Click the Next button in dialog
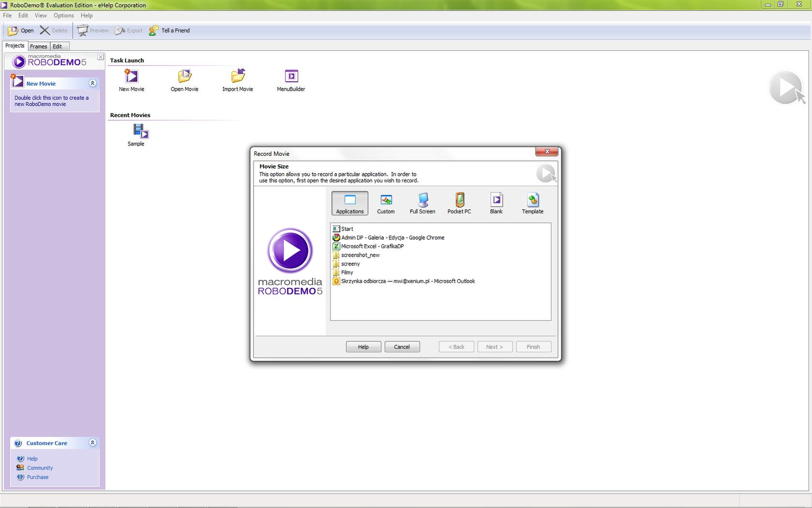812x508 pixels. pyautogui.click(x=495, y=347)
